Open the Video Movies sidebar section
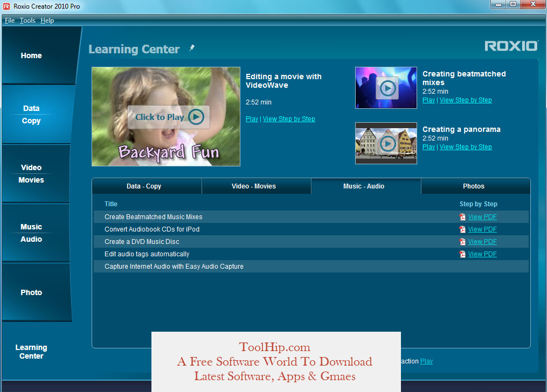 pyautogui.click(x=36, y=173)
